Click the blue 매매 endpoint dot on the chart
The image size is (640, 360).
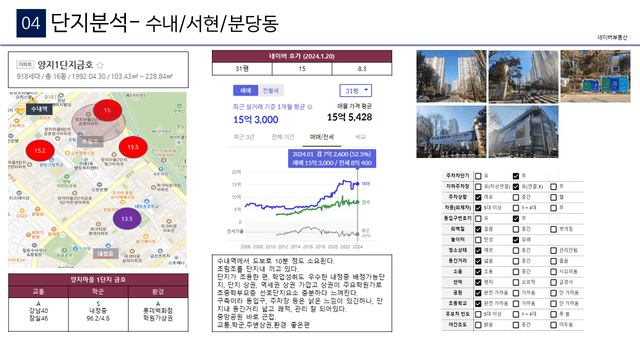[358, 184]
